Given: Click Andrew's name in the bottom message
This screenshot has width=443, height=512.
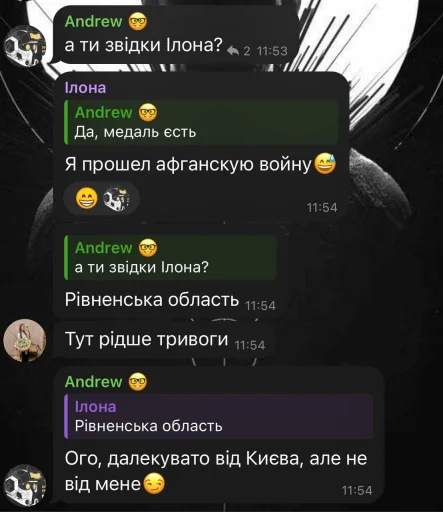Looking at the screenshot, I should point(94,382).
